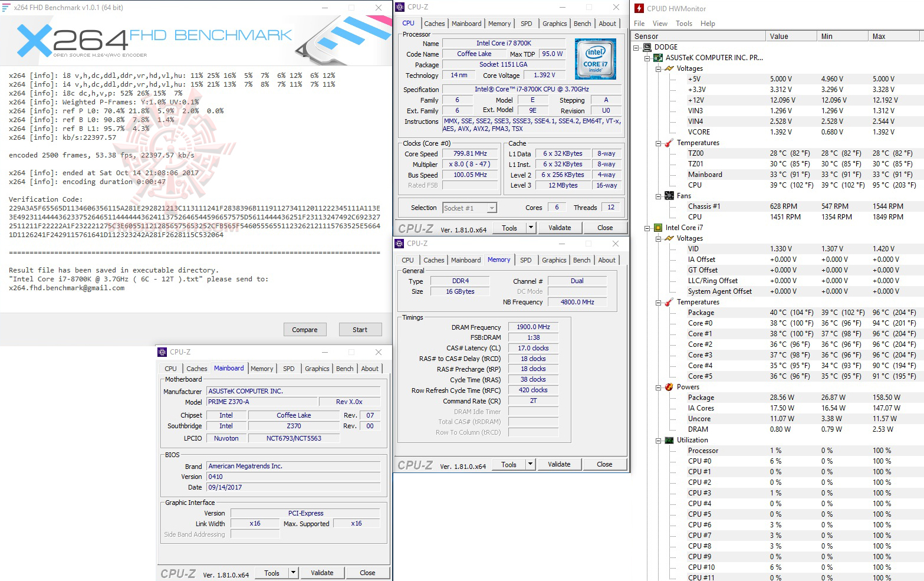This screenshot has width=924, height=581.
Task: Click Validate in the CPU-Z window
Action: 560,227
